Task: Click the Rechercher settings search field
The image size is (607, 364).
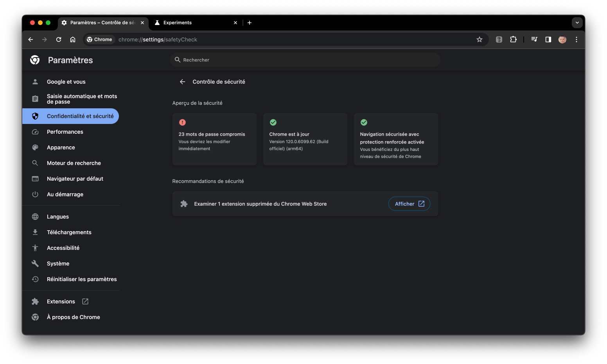Action: tap(305, 60)
